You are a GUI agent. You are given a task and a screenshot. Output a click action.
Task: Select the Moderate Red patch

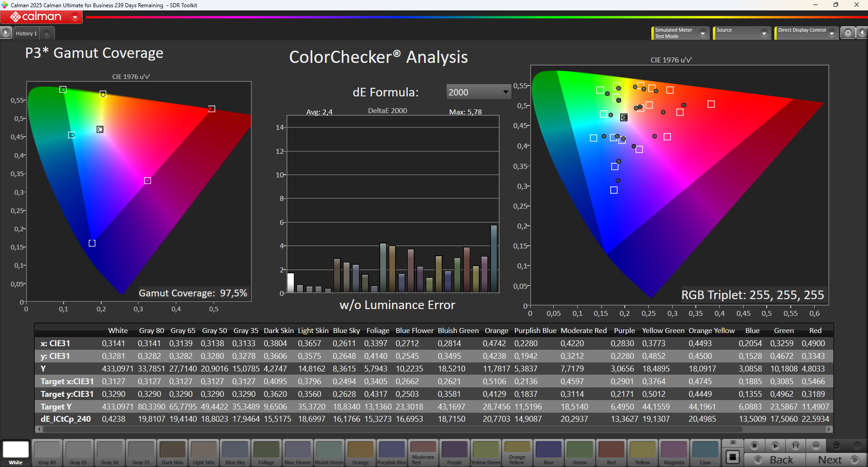423,453
